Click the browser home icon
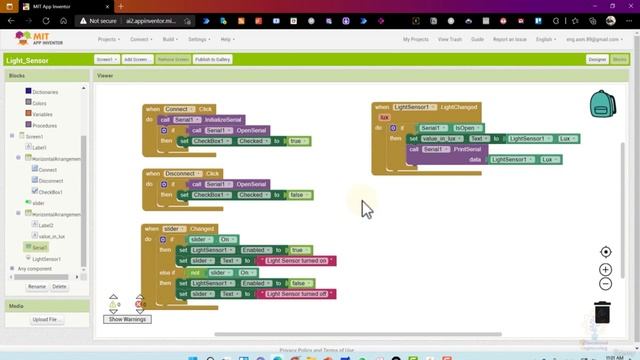The width and height of the screenshot is (640, 360). click(x=63, y=21)
